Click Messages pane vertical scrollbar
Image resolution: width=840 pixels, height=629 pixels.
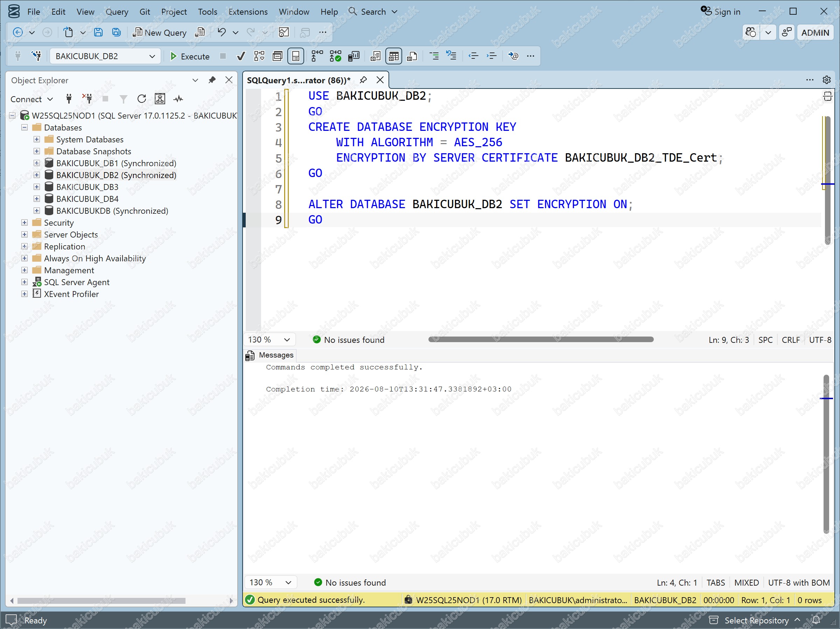tap(826, 454)
